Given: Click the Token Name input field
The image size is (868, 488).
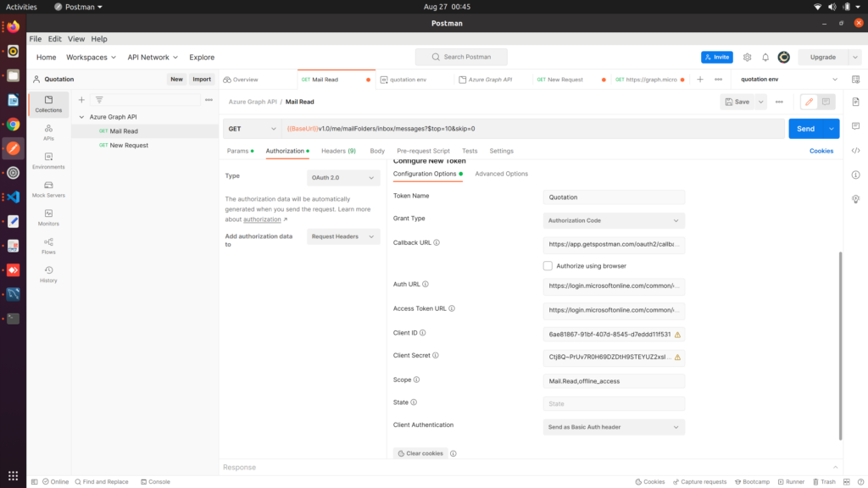Looking at the screenshot, I should point(614,197).
